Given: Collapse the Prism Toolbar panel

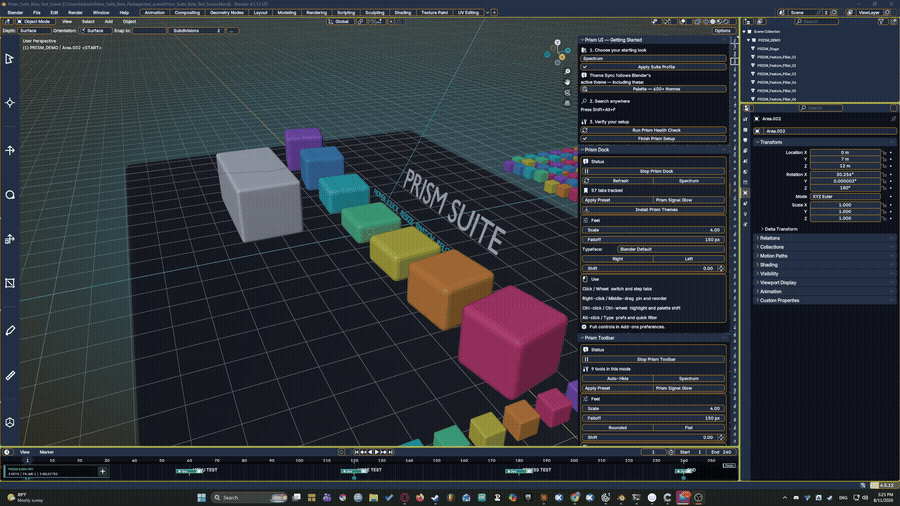Looking at the screenshot, I should [x=582, y=338].
